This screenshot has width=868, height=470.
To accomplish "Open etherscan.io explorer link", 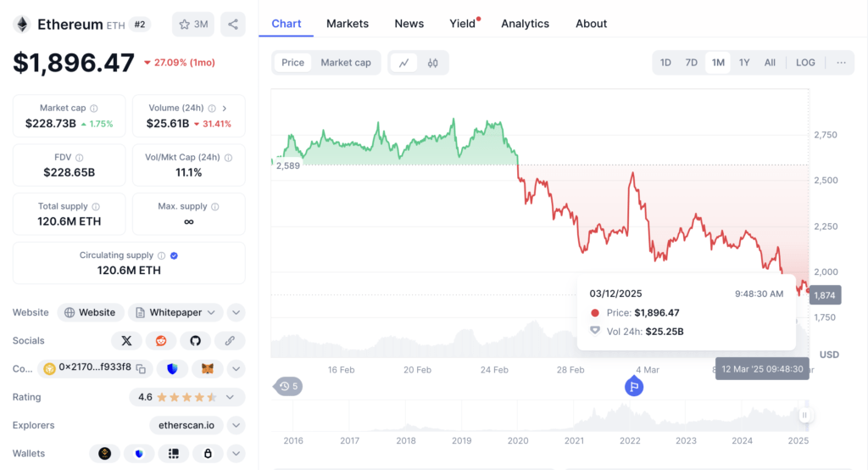I will 186,426.
